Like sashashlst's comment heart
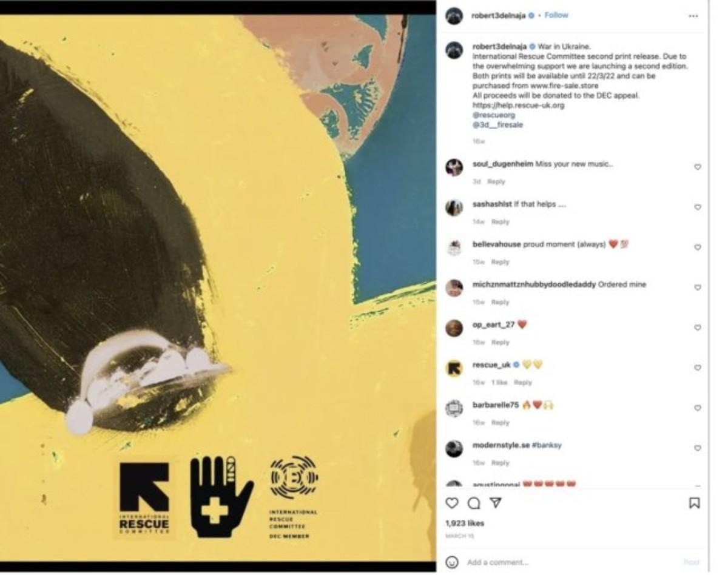The image size is (728, 575). tap(698, 207)
